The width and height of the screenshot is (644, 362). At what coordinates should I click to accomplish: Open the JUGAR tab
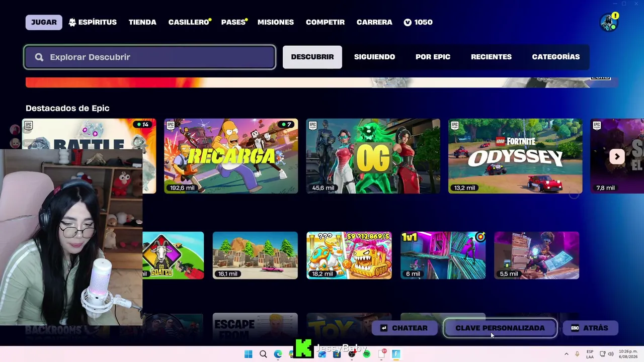click(x=44, y=22)
